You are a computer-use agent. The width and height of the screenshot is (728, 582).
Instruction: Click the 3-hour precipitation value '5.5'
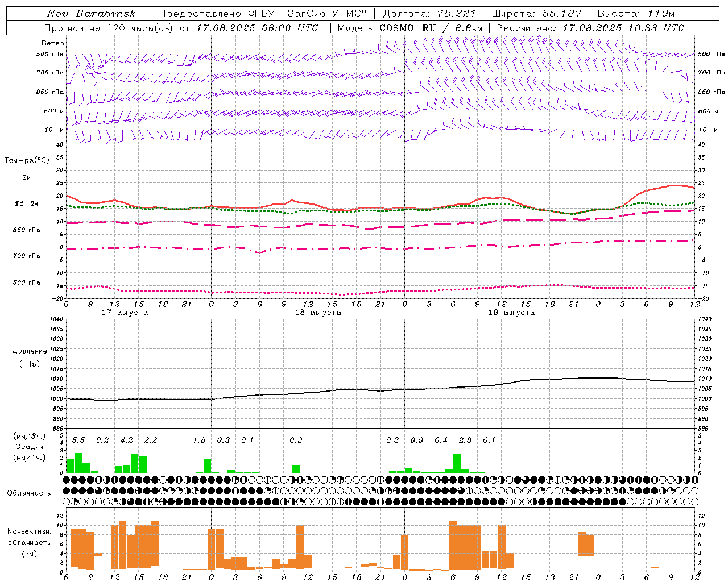click(78, 440)
